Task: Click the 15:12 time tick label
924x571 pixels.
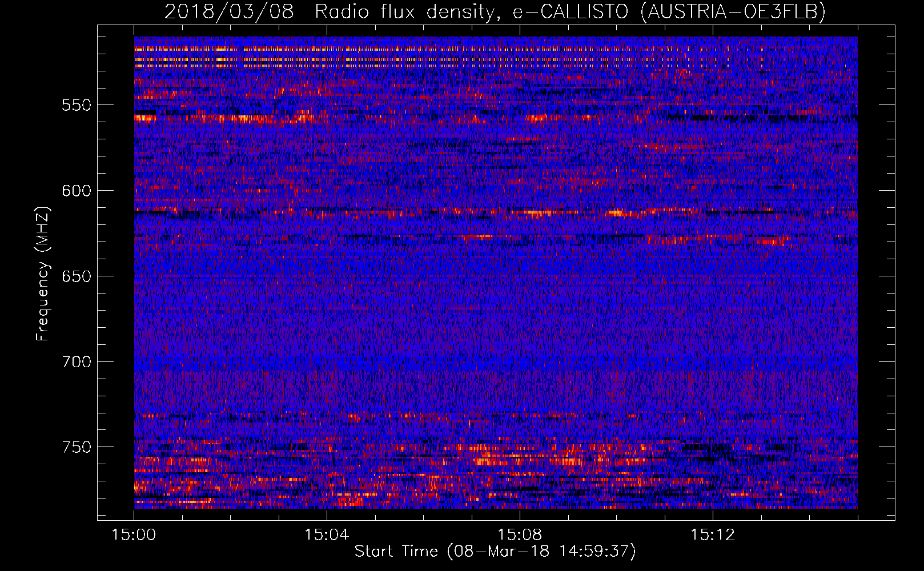Action: pos(713,535)
